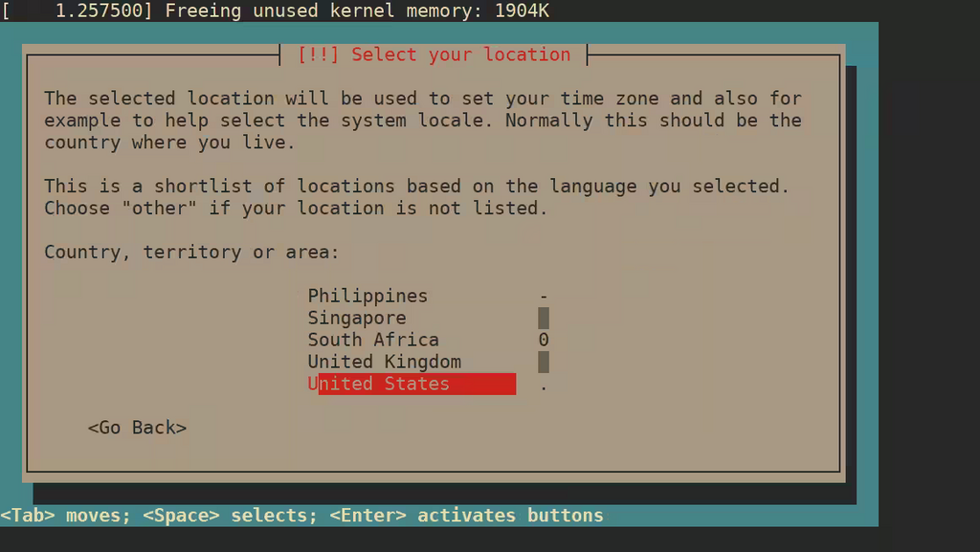Click the scrollbar indicator beside Singapore
The image size is (980, 552).
(x=542, y=317)
